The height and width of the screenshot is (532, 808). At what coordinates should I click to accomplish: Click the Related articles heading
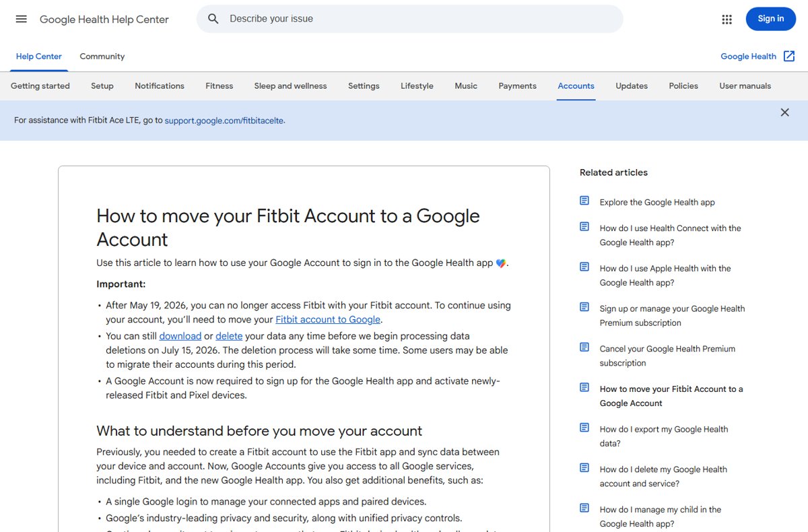[613, 172]
